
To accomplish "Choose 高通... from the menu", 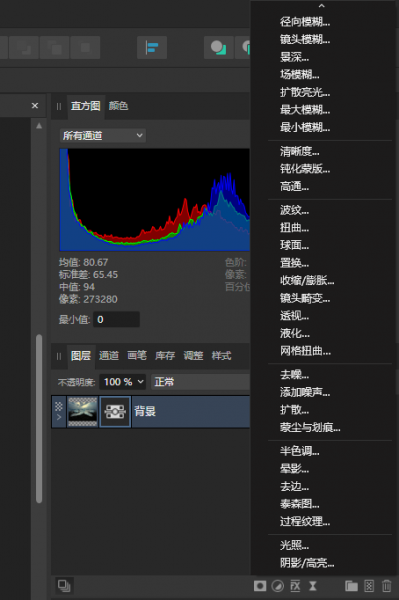I will tap(294, 187).
